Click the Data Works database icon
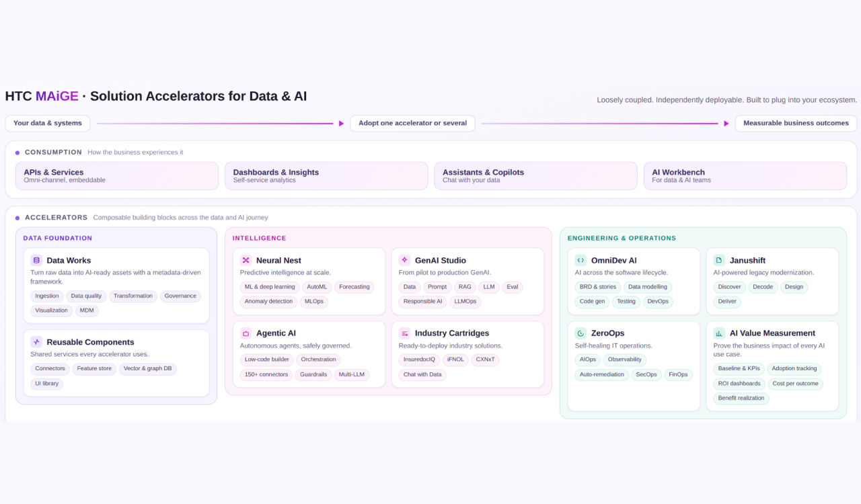 pos(36,260)
